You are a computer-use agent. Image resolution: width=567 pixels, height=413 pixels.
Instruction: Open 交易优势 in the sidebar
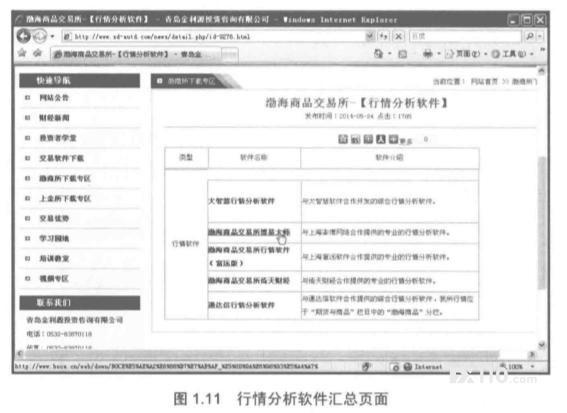54,218
